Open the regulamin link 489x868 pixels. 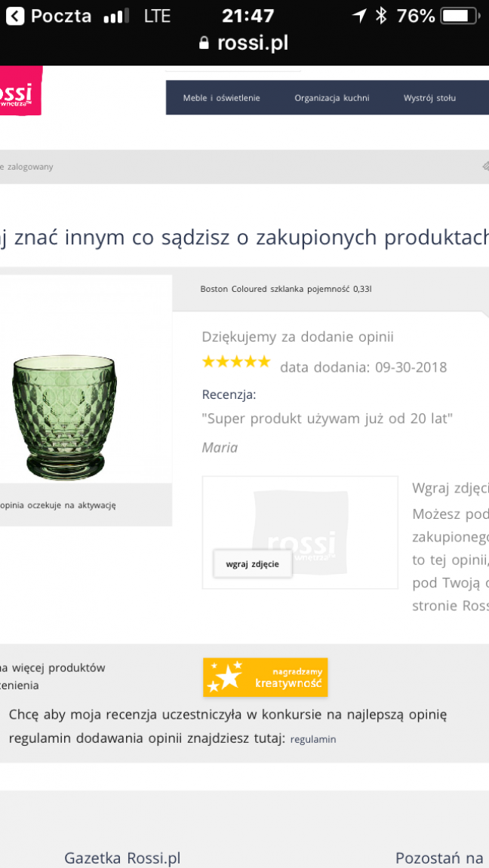pos(313,740)
